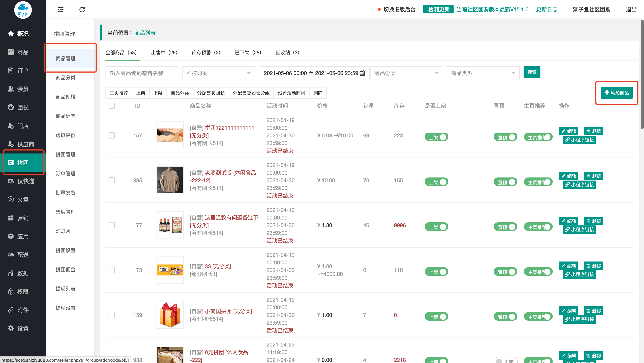Click the 搜索 button
The width and height of the screenshot is (644, 363).
point(532,72)
